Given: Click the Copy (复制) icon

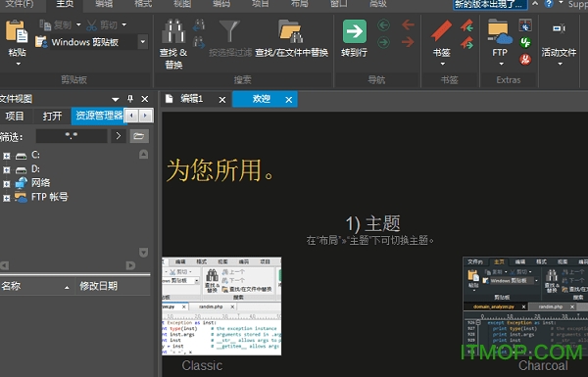Looking at the screenshot, I should tap(45, 25).
